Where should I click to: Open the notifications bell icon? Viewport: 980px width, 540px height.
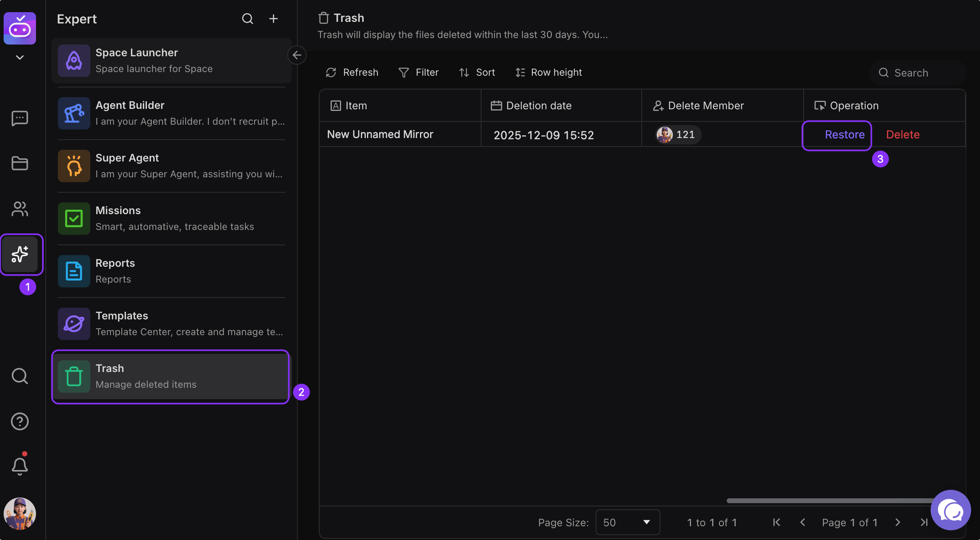(x=19, y=466)
